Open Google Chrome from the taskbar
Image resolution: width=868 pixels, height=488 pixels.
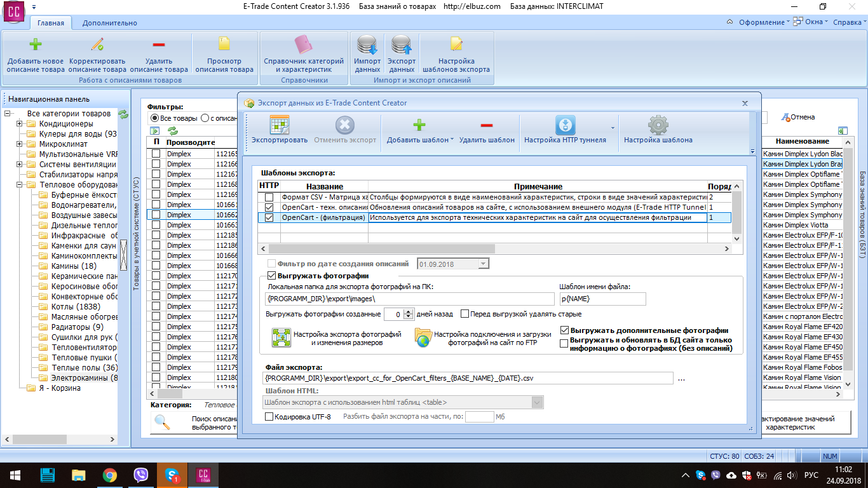pos(110,475)
